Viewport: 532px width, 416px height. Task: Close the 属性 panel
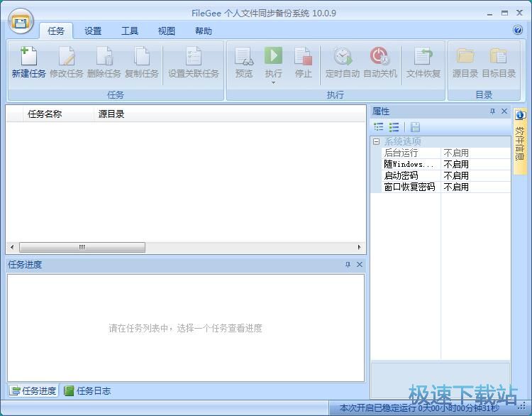pyautogui.click(x=504, y=111)
